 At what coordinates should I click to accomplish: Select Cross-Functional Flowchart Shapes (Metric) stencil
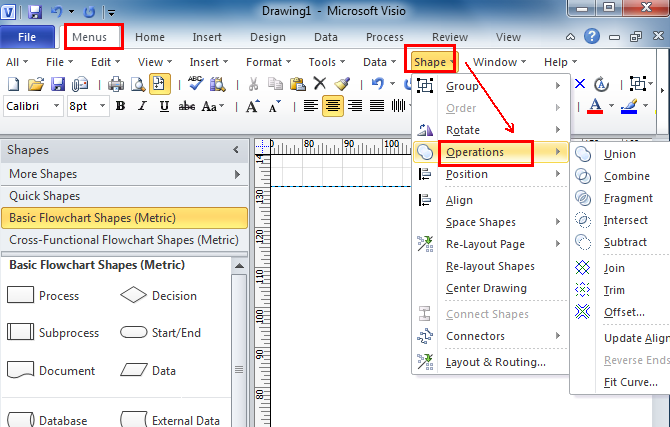(124, 240)
